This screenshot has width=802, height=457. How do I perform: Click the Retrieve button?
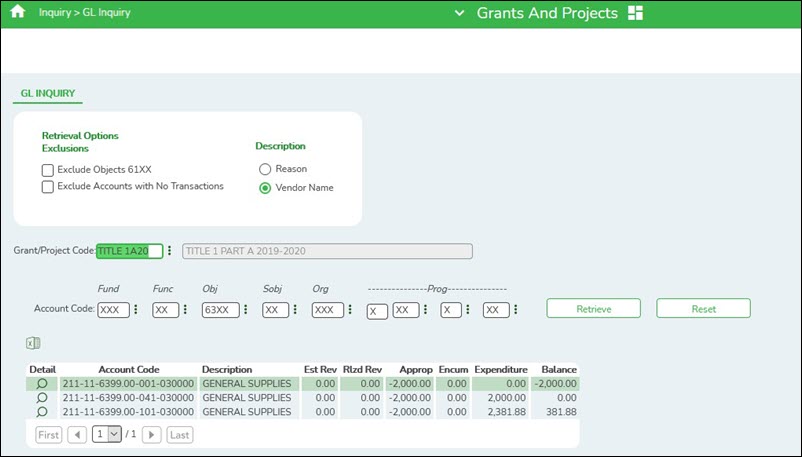[x=593, y=308]
